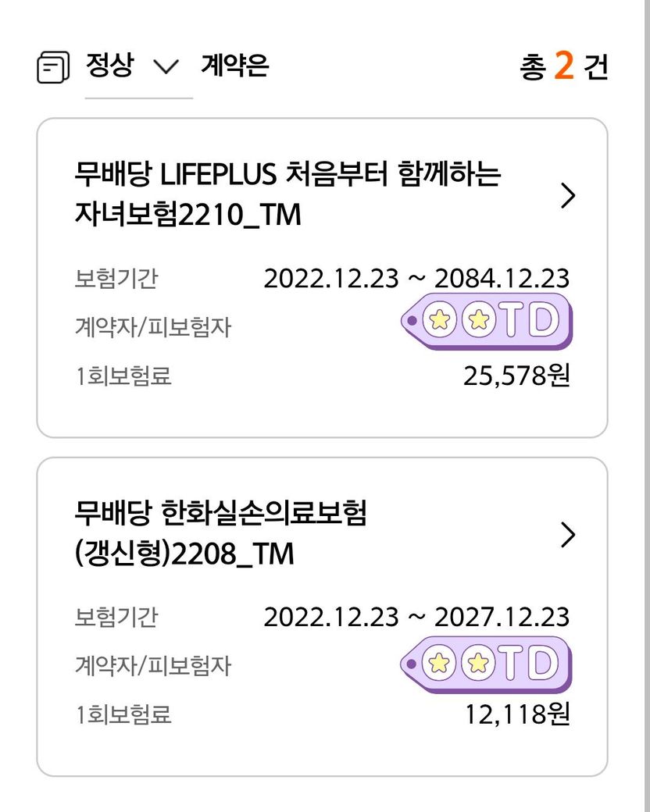Open the 한화실손의료보험 contract details arrow
Image resolution: width=650 pixels, height=812 pixels.
(x=568, y=534)
